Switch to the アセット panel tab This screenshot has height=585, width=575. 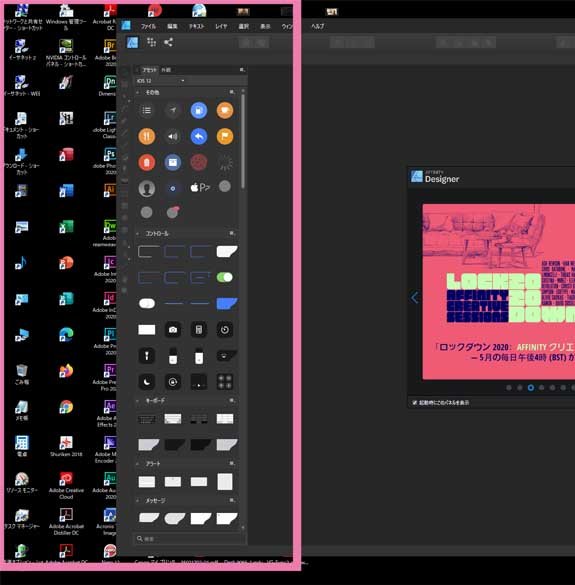149,70
